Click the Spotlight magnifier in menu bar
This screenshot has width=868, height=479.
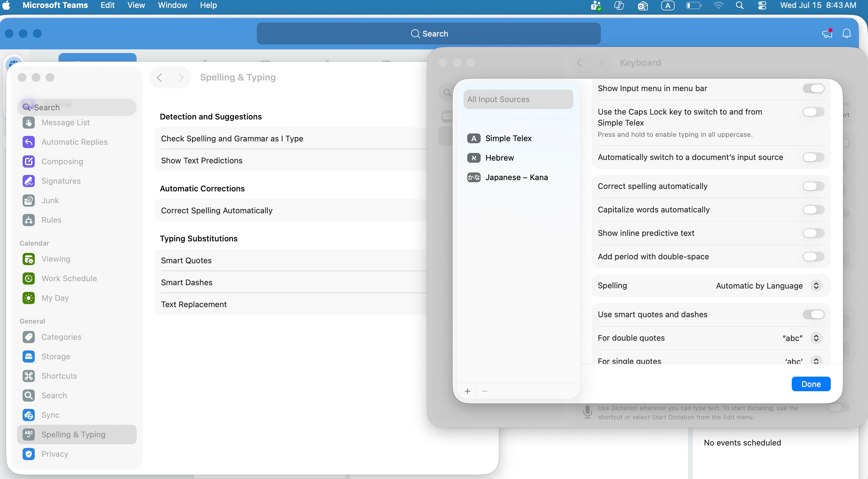click(739, 5)
